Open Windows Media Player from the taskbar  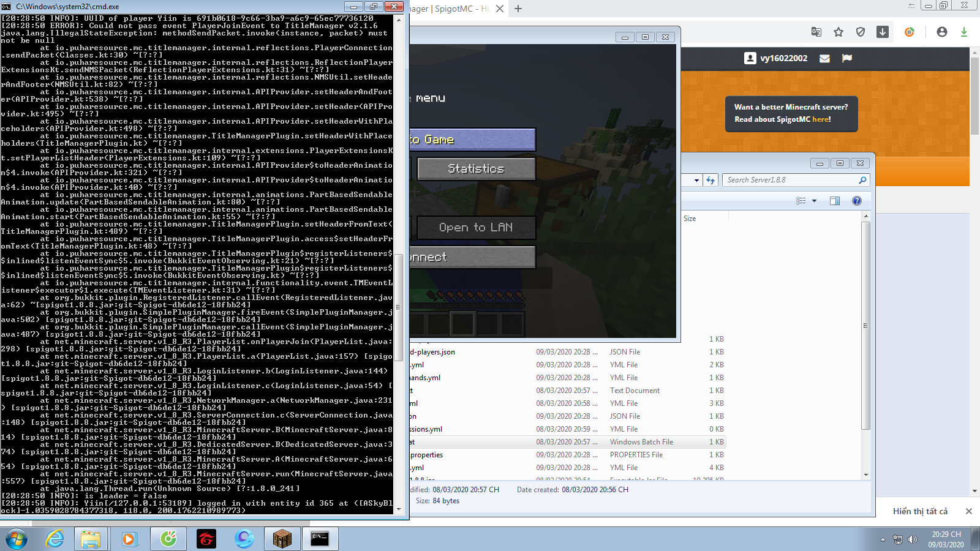(129, 539)
